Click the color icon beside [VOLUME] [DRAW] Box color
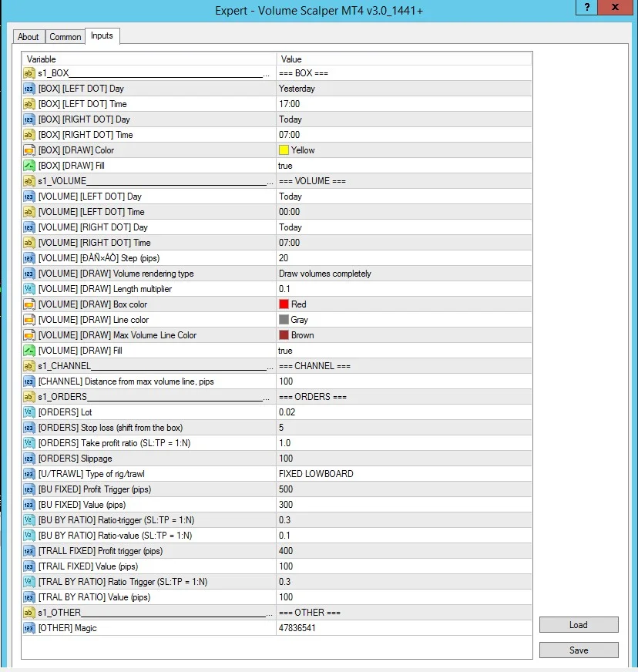The width and height of the screenshot is (638, 672). point(29,304)
